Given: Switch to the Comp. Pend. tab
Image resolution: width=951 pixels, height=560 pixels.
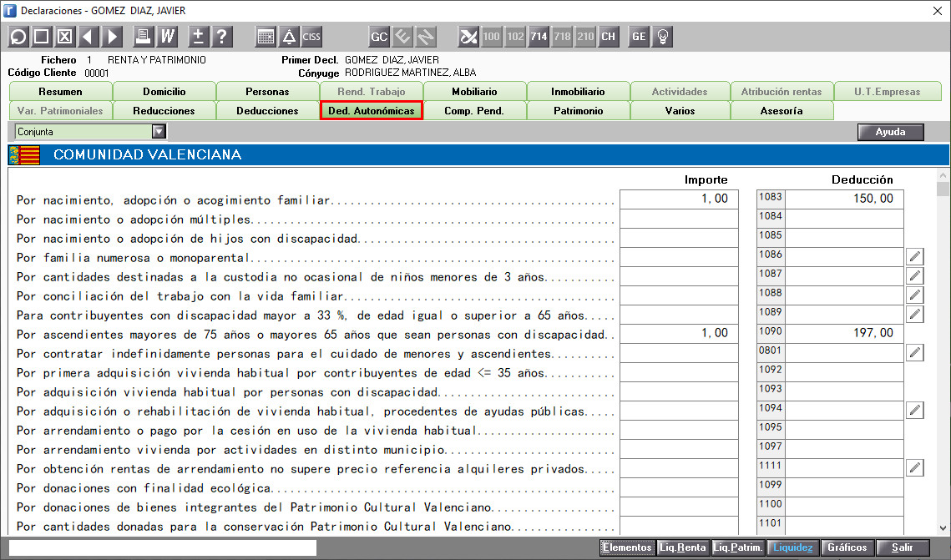Looking at the screenshot, I should coord(474,111).
